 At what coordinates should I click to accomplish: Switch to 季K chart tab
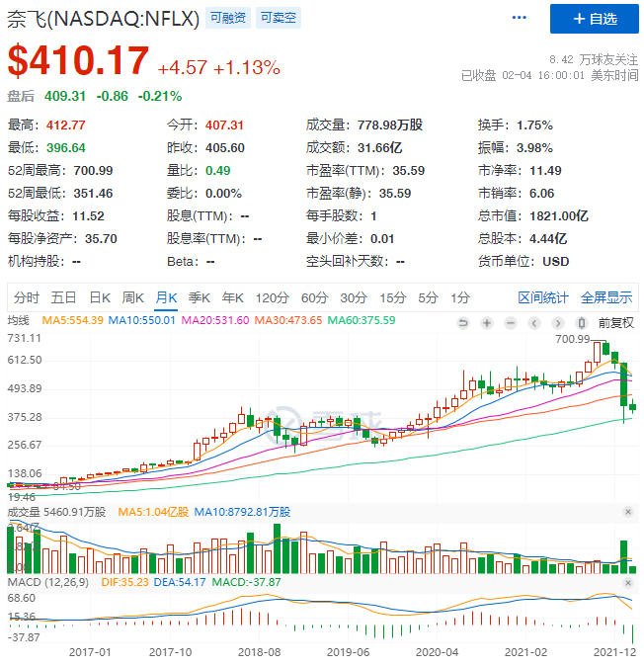(x=199, y=297)
